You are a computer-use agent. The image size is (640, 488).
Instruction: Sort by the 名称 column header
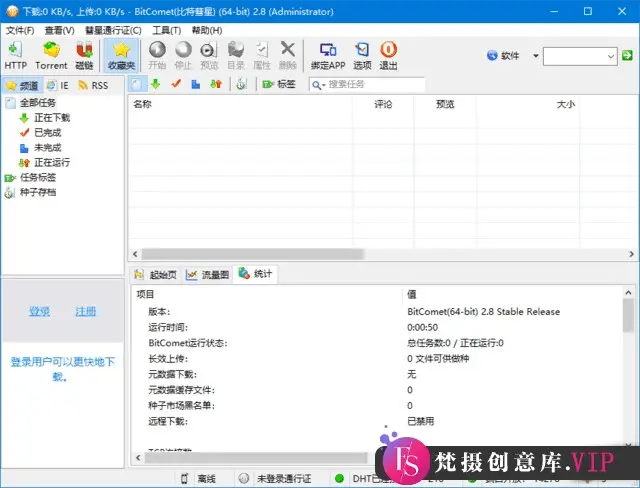tap(240, 104)
